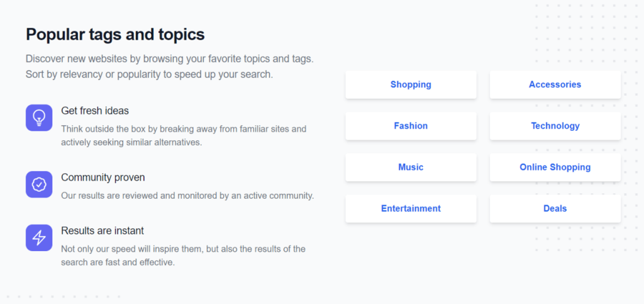Choose the Music tag
The image size is (644, 304).
point(411,167)
